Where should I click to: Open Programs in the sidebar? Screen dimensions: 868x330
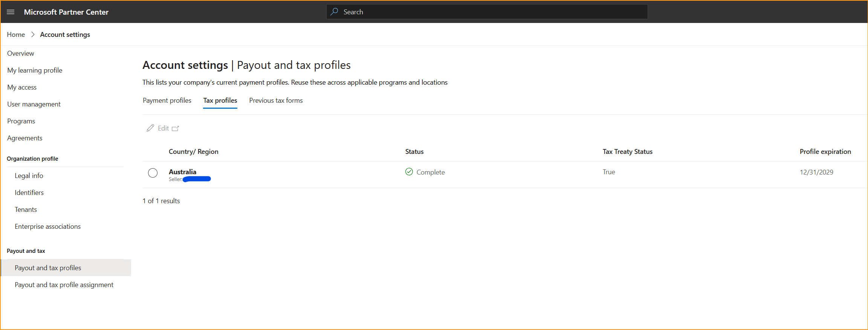[21, 121]
